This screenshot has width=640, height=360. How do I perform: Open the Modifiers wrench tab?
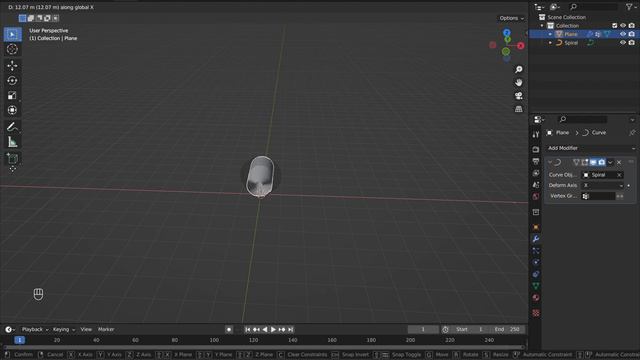(x=536, y=239)
